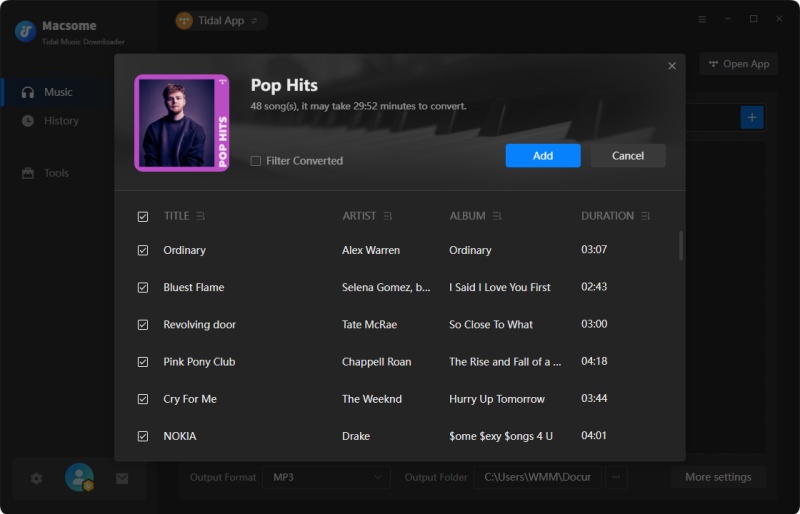Switch source with Tidal App swap icon
Screen dimensions: 800x514
254,21
